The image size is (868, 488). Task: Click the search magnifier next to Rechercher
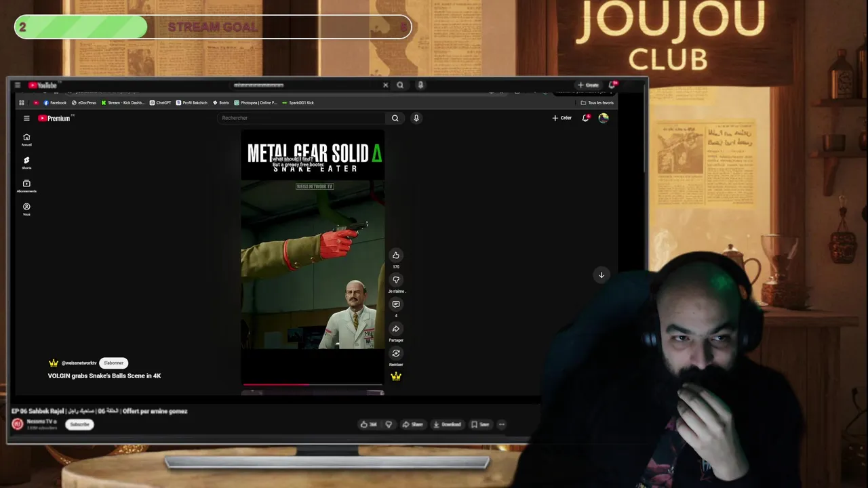click(395, 118)
